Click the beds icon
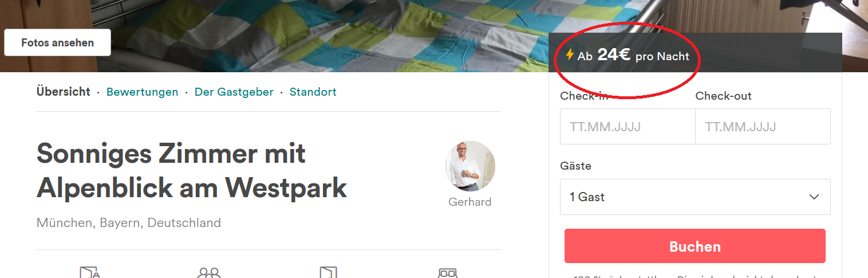Screen dimensions: 868x278 click(447, 273)
